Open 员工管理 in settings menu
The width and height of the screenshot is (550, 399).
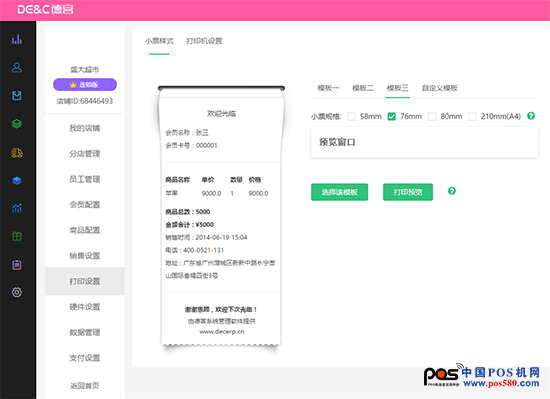pyautogui.click(x=85, y=180)
